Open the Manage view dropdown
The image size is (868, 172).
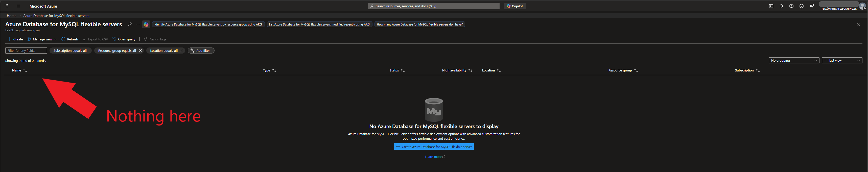(x=42, y=39)
